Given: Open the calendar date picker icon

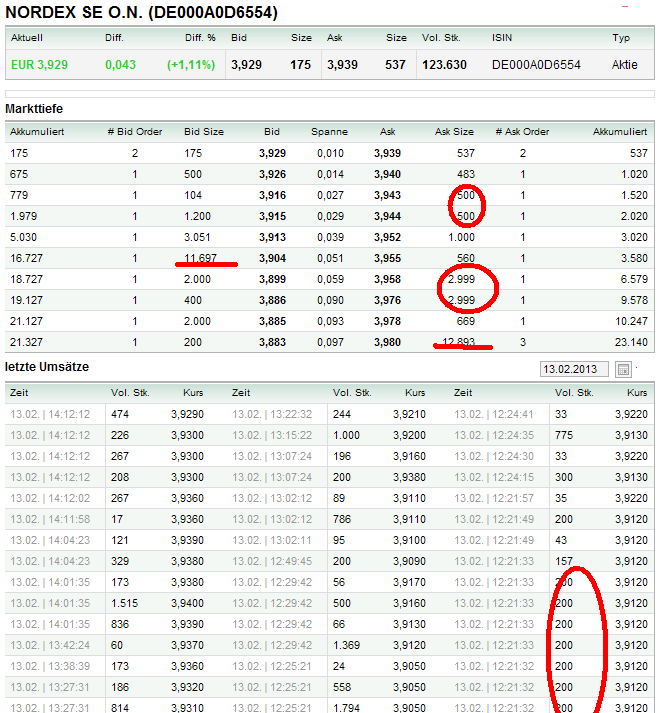Looking at the screenshot, I should (623, 369).
